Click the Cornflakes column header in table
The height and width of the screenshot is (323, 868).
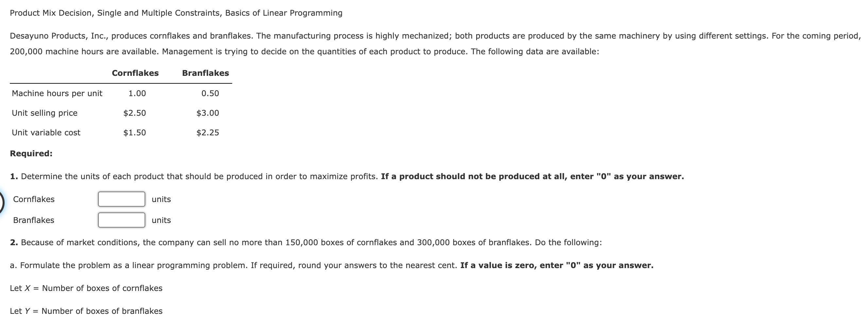(135, 73)
